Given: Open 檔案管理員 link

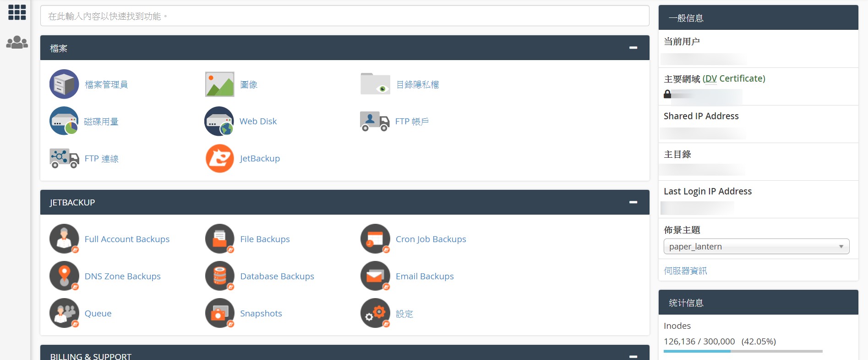Looking at the screenshot, I should coord(106,84).
